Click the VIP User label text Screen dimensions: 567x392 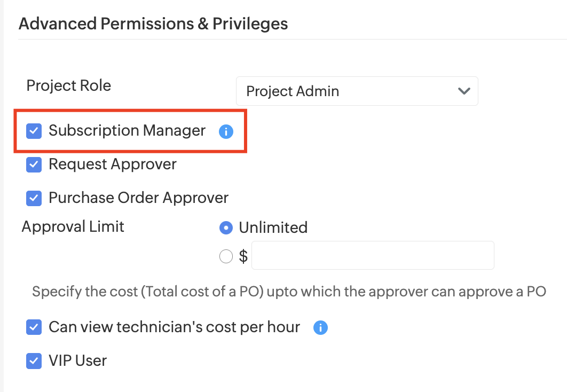click(78, 361)
